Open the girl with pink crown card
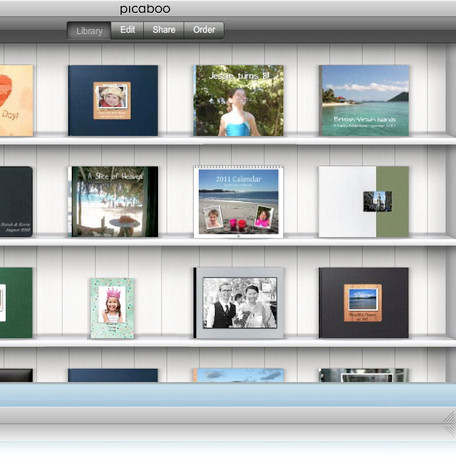The width and height of the screenshot is (456, 459). point(112,308)
